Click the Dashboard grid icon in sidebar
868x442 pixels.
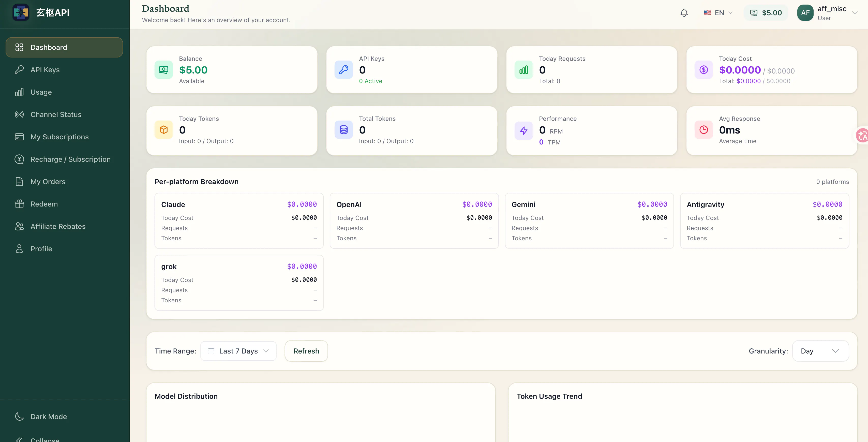tap(19, 47)
